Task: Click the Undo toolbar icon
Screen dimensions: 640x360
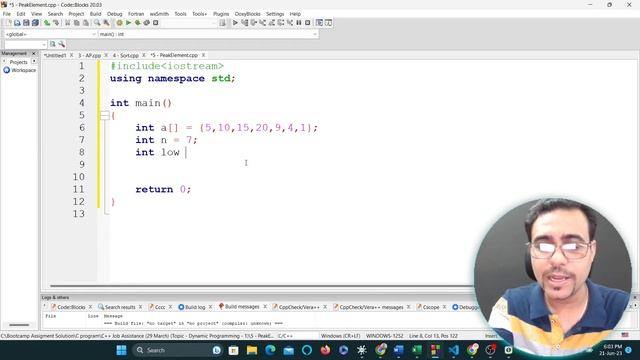Action: click(47, 23)
